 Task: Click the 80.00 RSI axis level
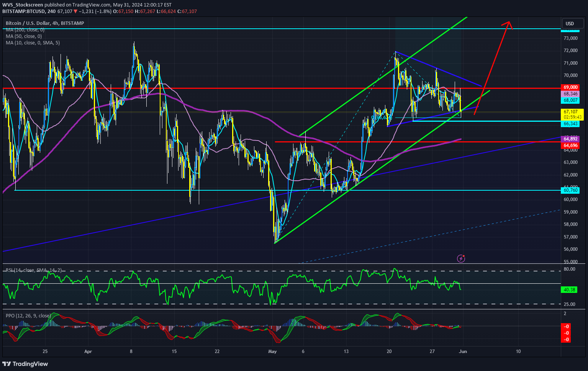(570, 269)
